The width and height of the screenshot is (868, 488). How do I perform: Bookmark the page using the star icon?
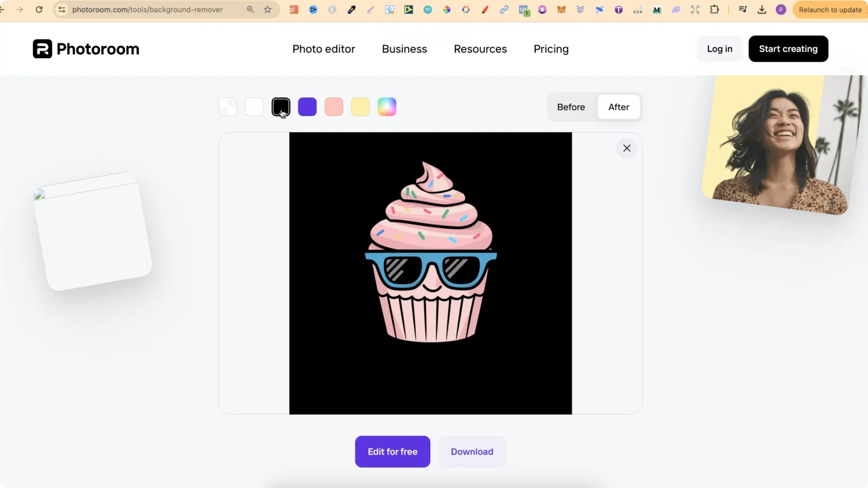268,9
